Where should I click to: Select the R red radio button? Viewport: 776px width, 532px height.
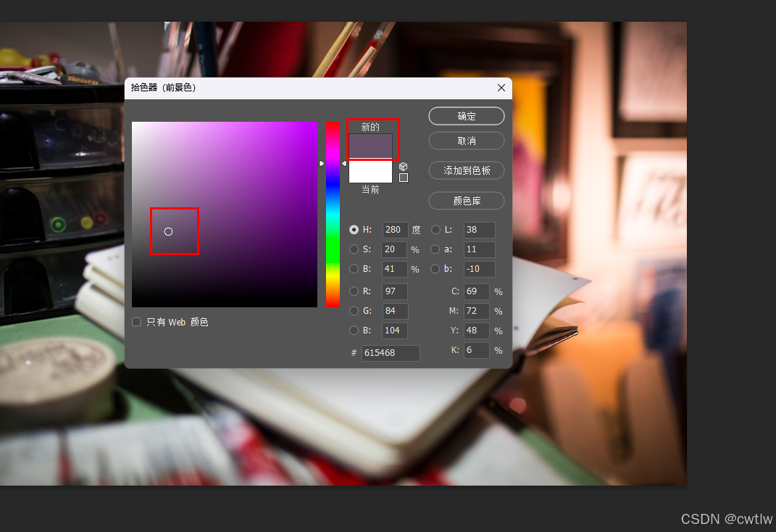pyautogui.click(x=354, y=291)
